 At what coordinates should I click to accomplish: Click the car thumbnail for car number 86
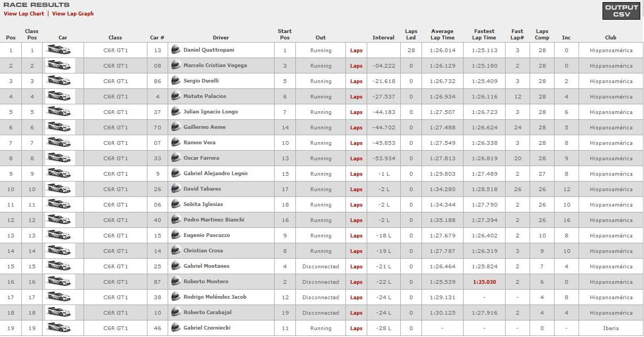tap(59, 81)
